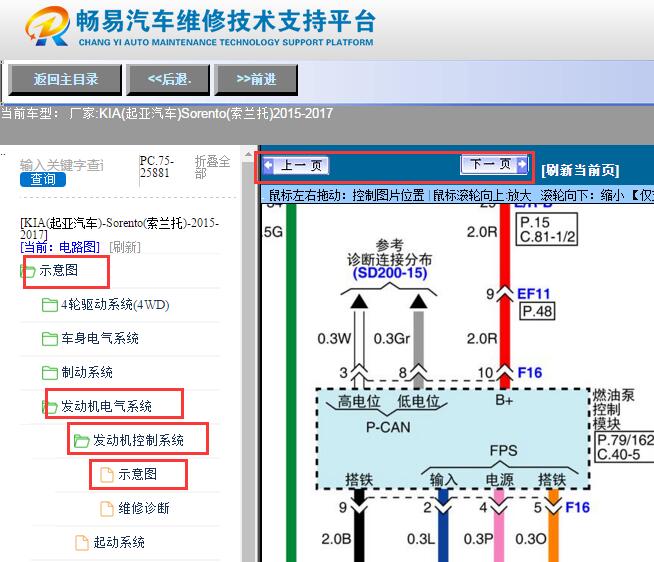The image size is (654, 562).
Task: Go forward with the >>前进 button
Action: 256,79
